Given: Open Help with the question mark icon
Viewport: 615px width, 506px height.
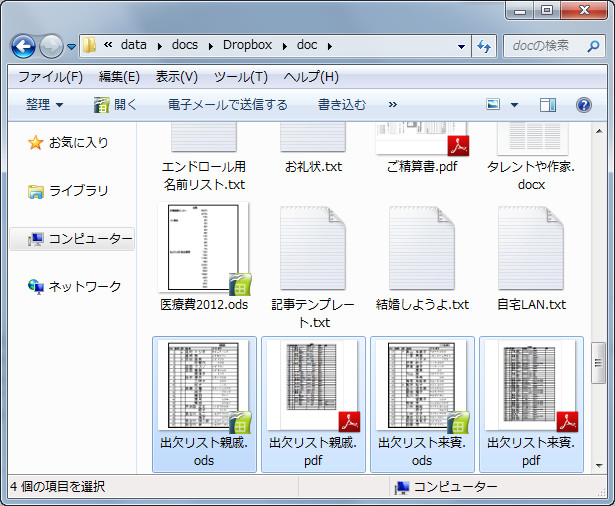Looking at the screenshot, I should coord(584,105).
